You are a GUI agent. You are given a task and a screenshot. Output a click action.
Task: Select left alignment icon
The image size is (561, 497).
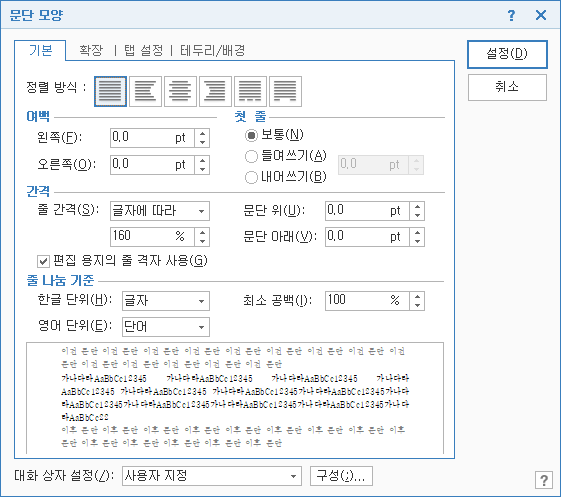145,91
